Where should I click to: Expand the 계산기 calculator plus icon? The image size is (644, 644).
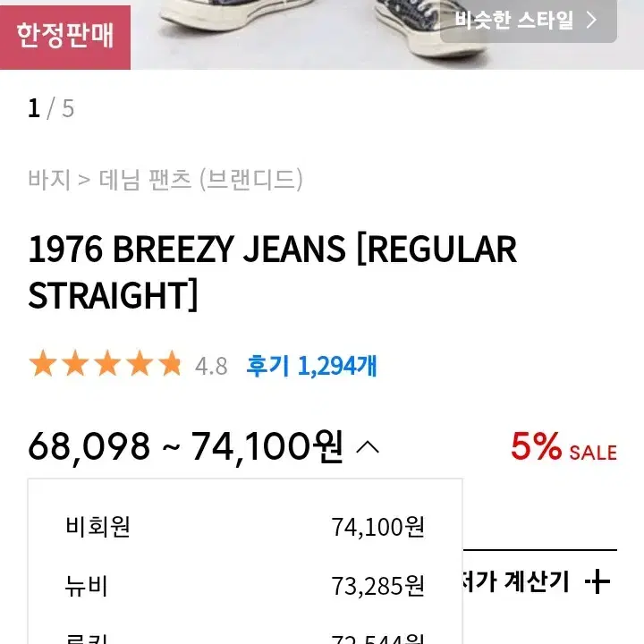pos(597,581)
